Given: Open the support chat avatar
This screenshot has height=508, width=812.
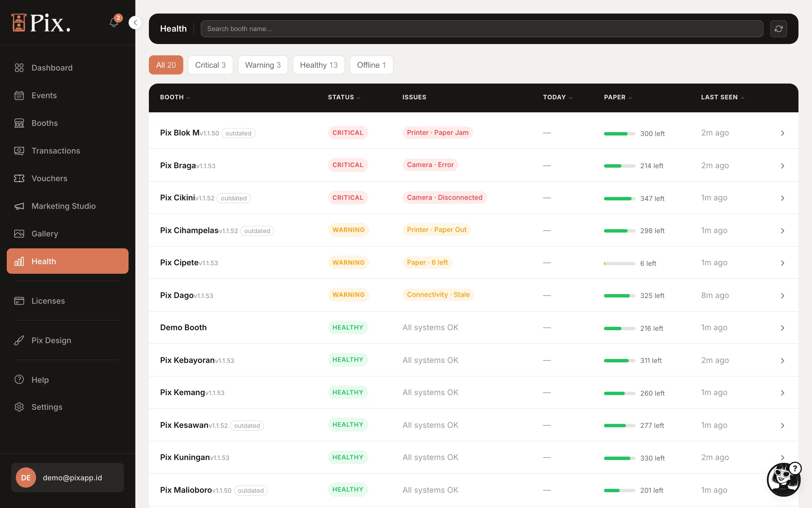Looking at the screenshot, I should (x=784, y=479).
